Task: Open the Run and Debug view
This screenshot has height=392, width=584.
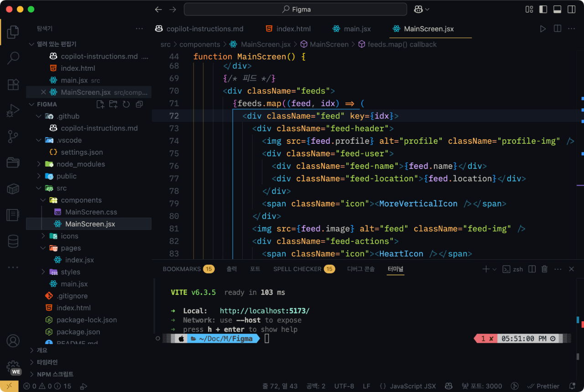Action: [13, 111]
